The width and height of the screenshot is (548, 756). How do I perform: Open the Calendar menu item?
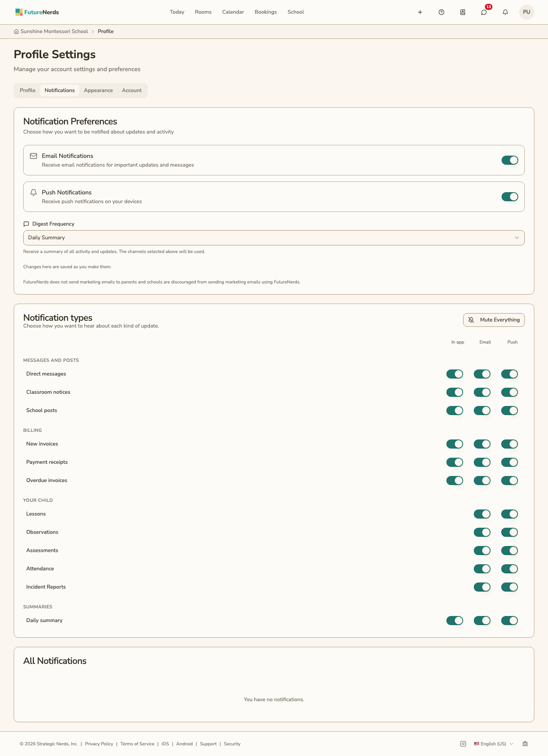233,12
